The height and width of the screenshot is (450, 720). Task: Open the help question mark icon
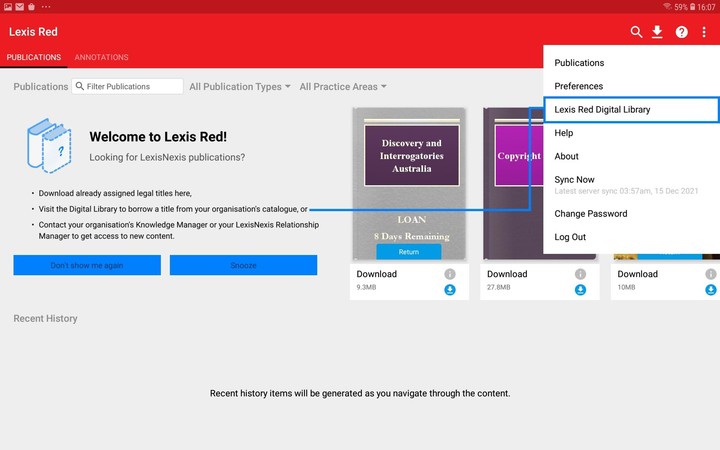(x=681, y=32)
